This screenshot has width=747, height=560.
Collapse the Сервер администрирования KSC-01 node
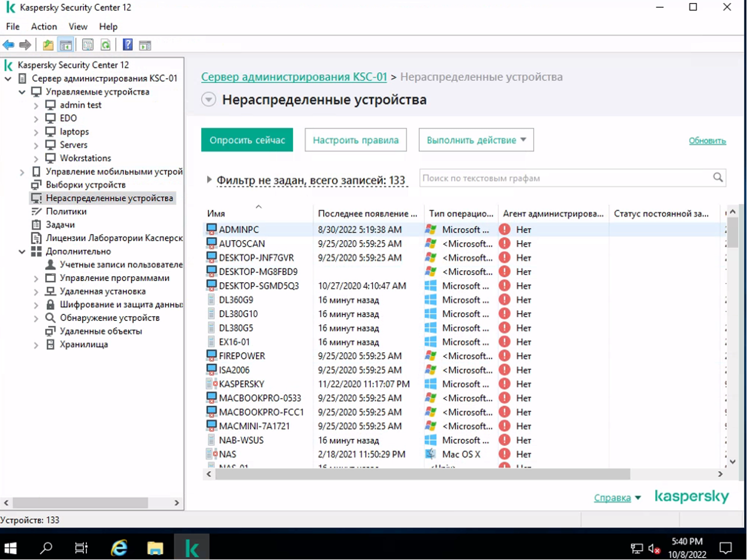pos(8,79)
